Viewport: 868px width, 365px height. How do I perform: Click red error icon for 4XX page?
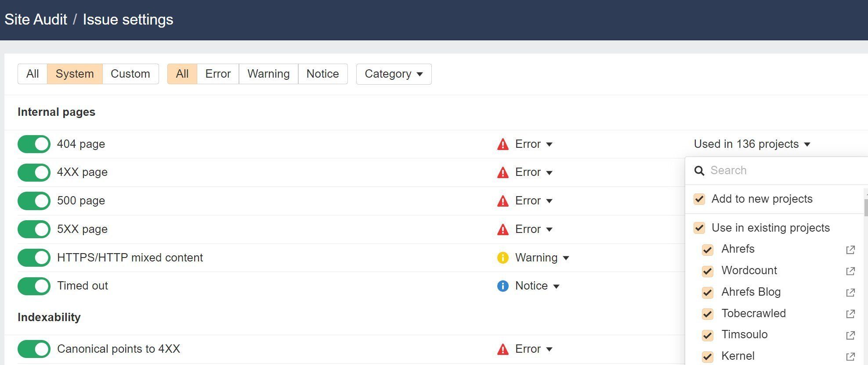[503, 172]
